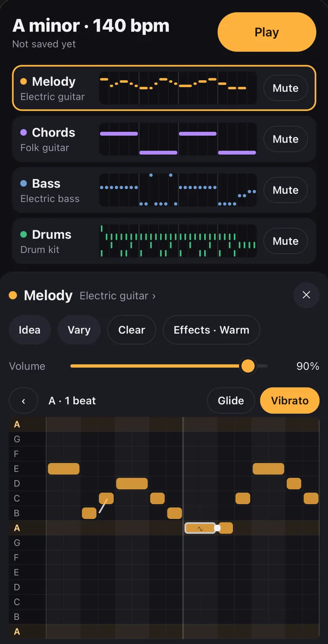The image size is (328, 644).
Task: Select the selected A note with vibrato symbol
Action: (200, 528)
